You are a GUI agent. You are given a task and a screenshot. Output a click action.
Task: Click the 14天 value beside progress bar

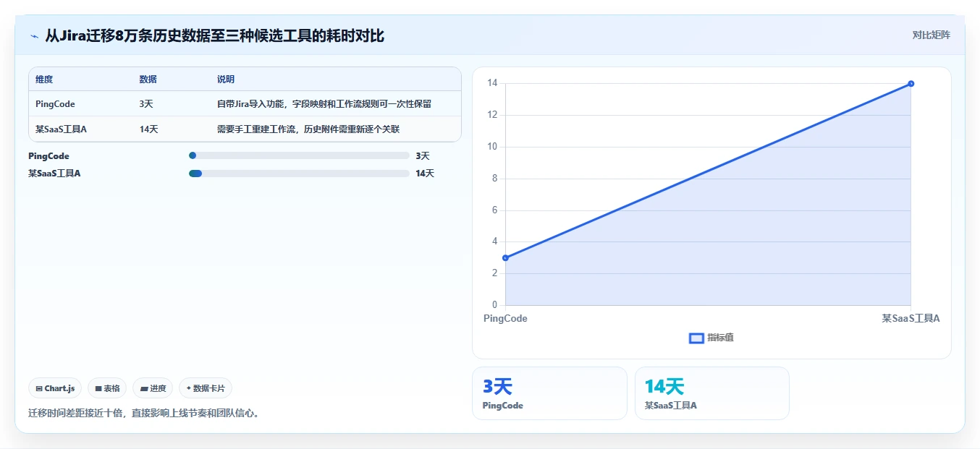tap(425, 173)
